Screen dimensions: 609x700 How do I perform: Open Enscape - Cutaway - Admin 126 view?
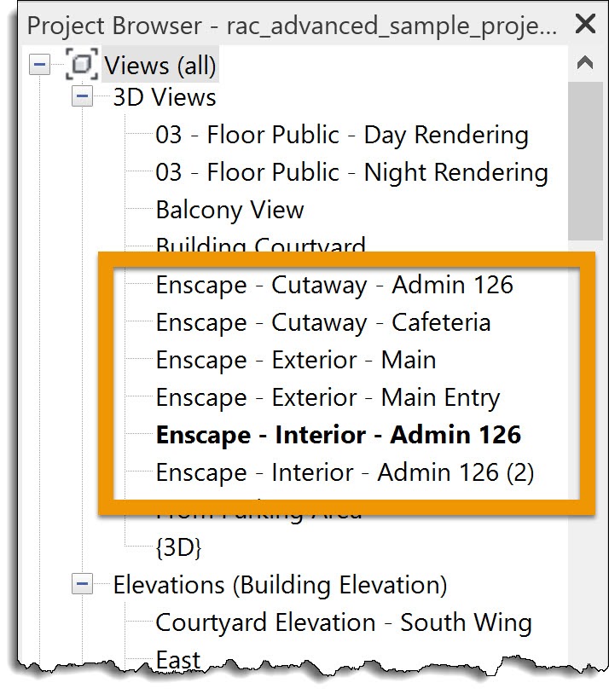tap(334, 285)
